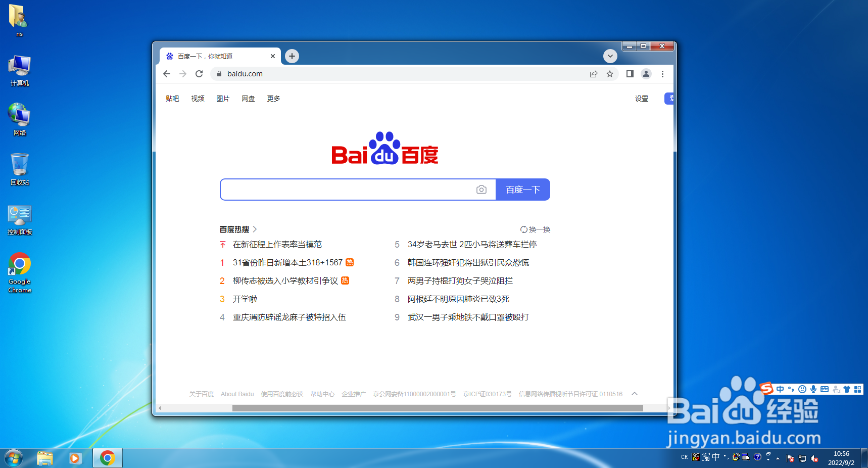Open the Windows Start button
The width and height of the screenshot is (868, 468).
(14, 458)
